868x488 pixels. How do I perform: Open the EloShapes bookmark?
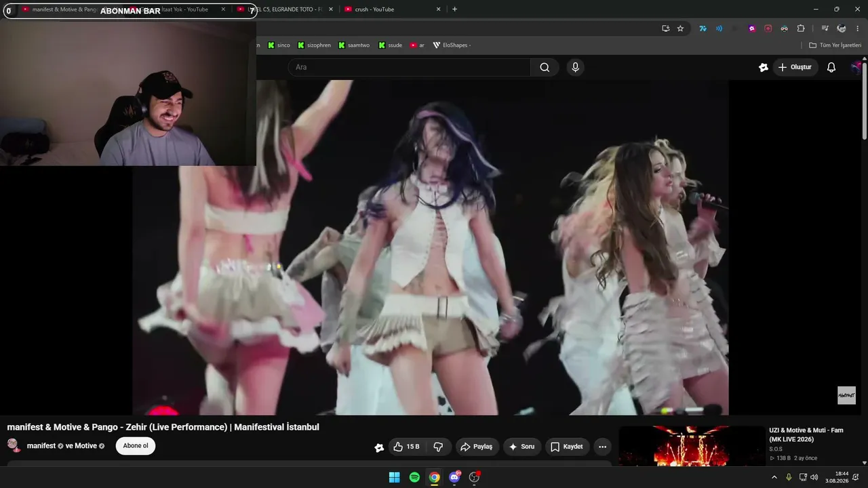[452, 45]
